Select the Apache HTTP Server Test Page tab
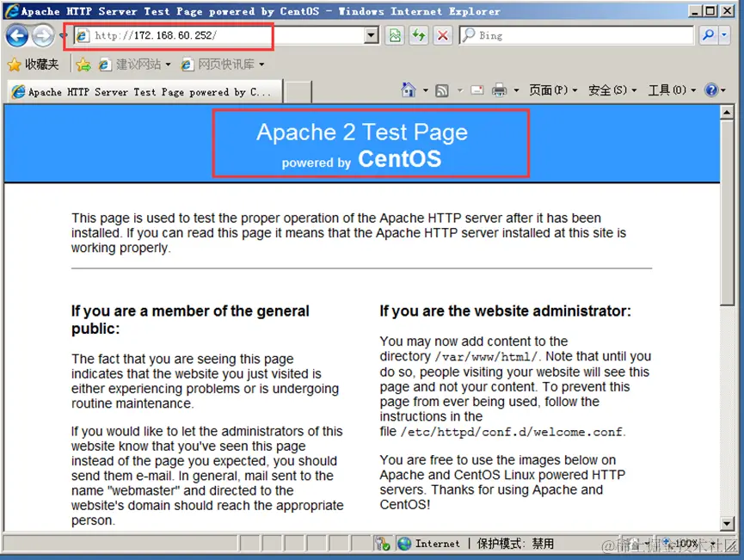The height and width of the screenshot is (560, 744). tap(144, 91)
